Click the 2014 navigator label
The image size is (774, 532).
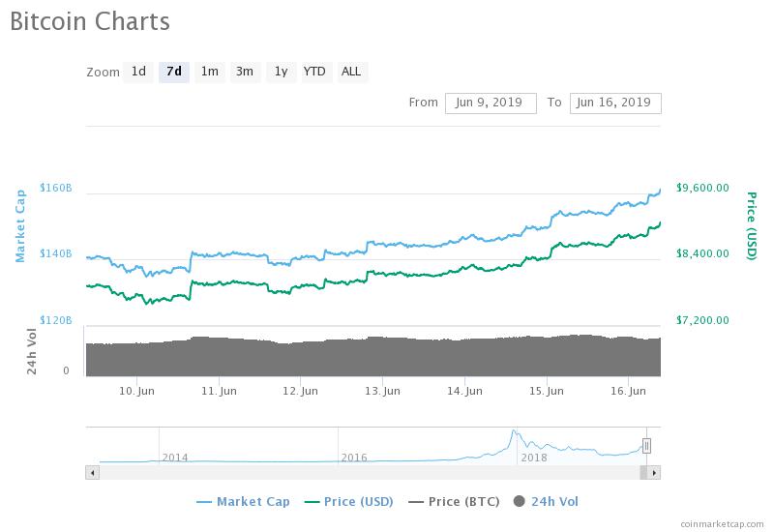coord(175,458)
